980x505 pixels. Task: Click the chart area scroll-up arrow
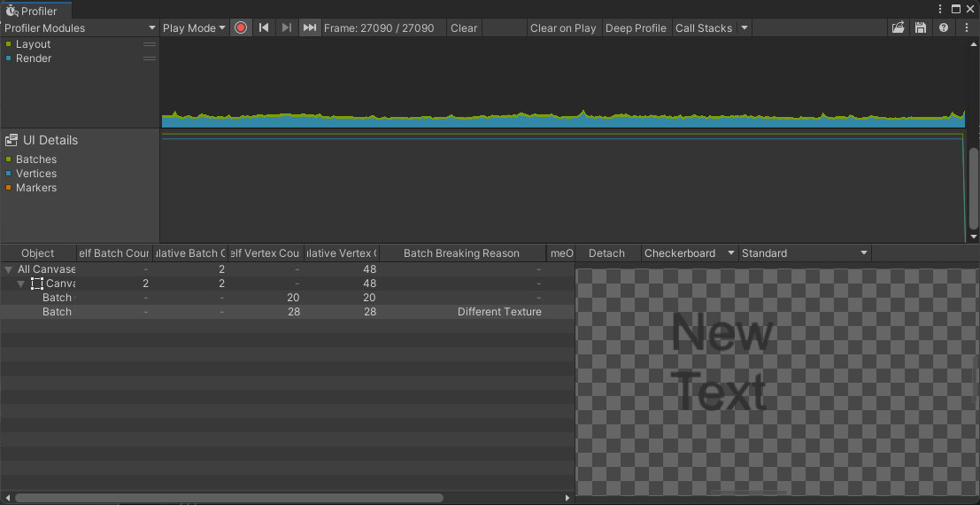click(x=973, y=43)
